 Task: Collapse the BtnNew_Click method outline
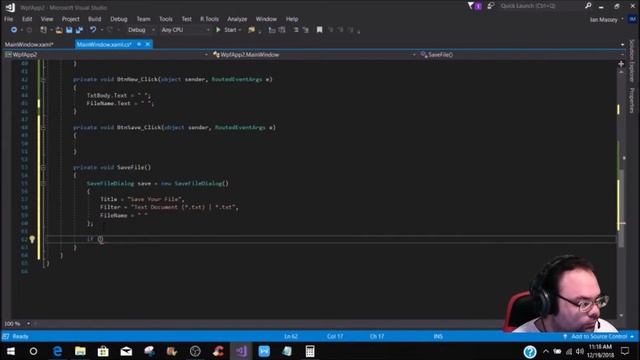point(43,80)
